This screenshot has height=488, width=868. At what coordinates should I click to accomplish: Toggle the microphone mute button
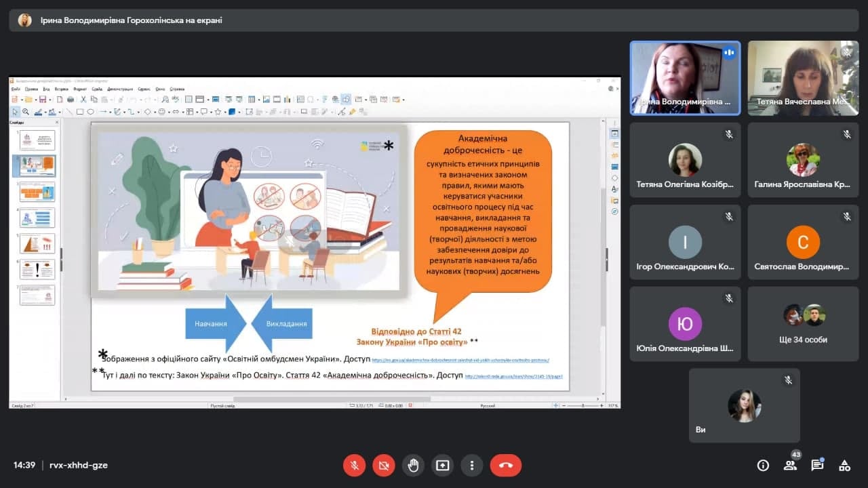click(x=354, y=465)
